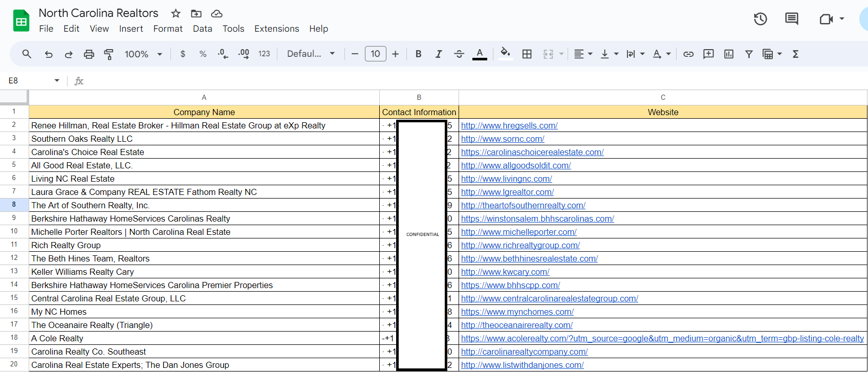
Task: Open the Google Sheets home icon
Action: pos(21,21)
